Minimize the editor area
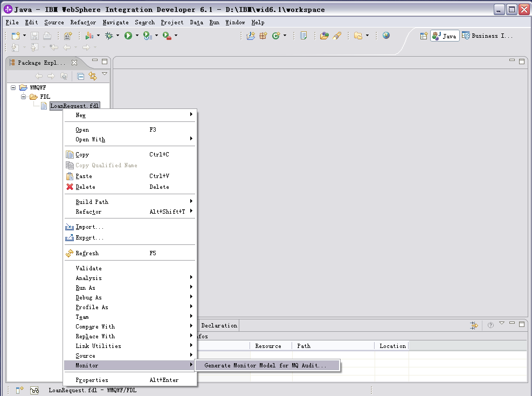 coord(512,60)
